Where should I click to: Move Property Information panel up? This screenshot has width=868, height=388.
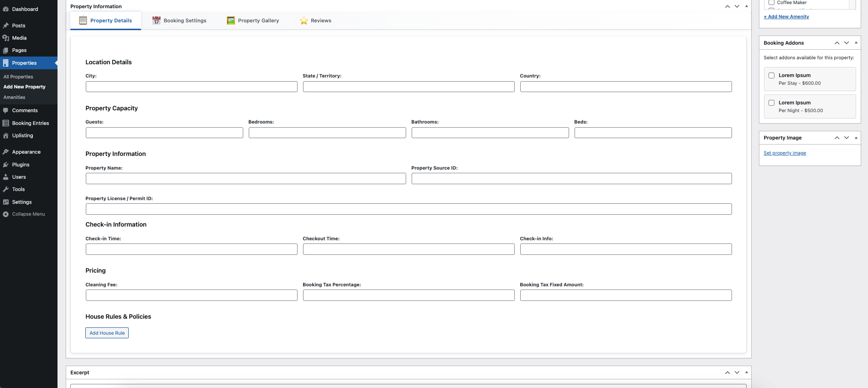[727, 6]
